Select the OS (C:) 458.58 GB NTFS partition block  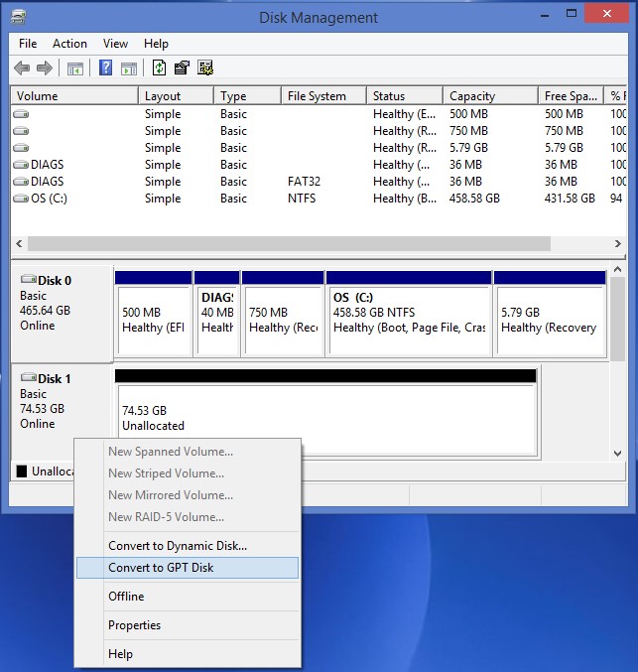point(409,320)
